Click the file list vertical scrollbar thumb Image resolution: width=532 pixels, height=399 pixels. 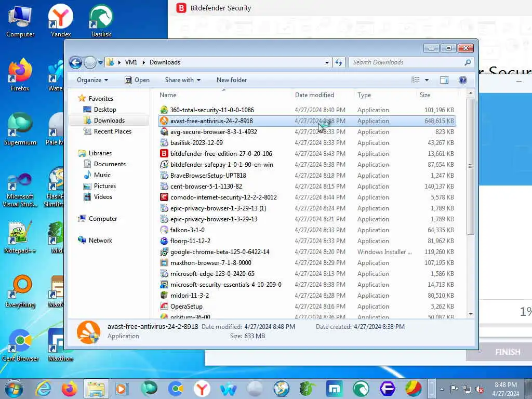[x=470, y=166]
